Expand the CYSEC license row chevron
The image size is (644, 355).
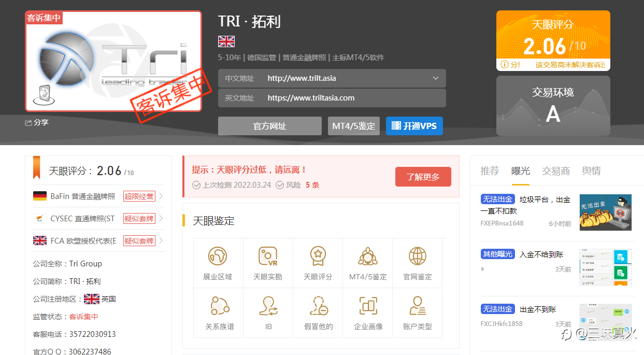161,219
